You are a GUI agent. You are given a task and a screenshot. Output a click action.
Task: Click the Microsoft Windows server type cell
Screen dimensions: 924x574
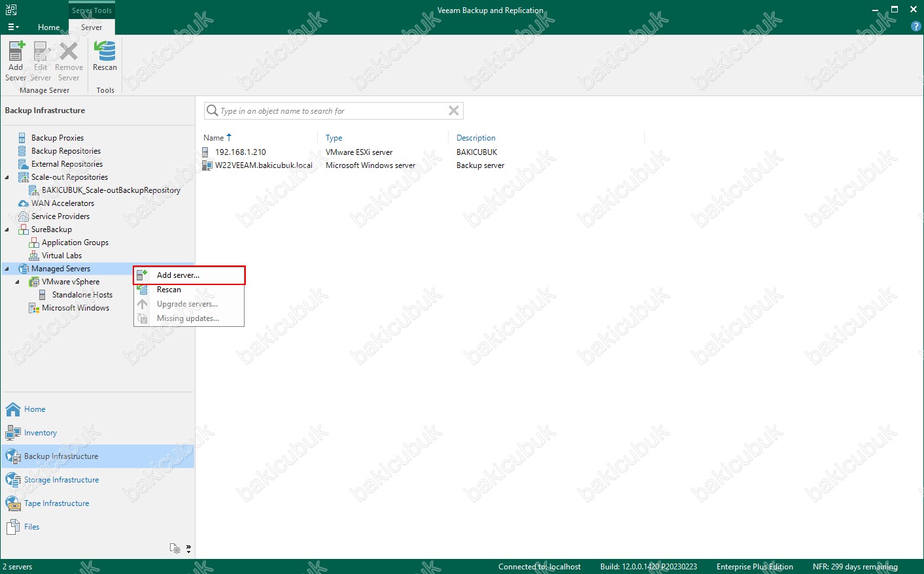370,165
